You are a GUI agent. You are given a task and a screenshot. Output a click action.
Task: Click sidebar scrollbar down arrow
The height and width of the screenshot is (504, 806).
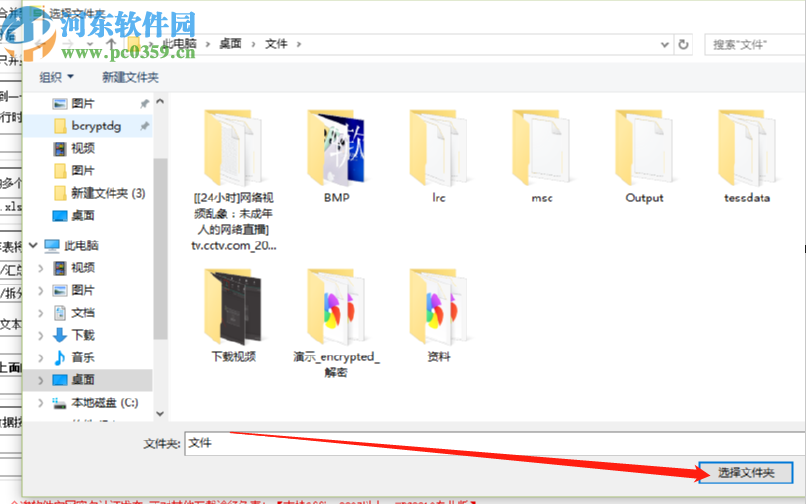(x=160, y=413)
